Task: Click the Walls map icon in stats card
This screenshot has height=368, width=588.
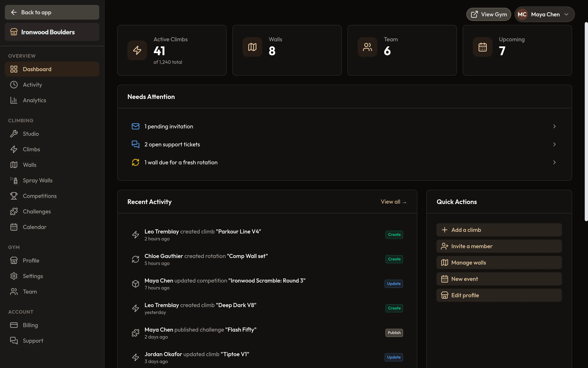Action: coord(252,47)
